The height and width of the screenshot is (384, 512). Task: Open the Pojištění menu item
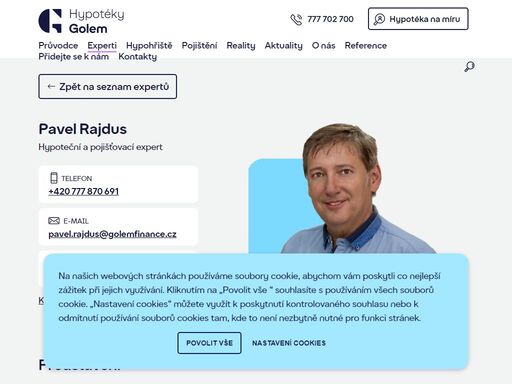199,45
